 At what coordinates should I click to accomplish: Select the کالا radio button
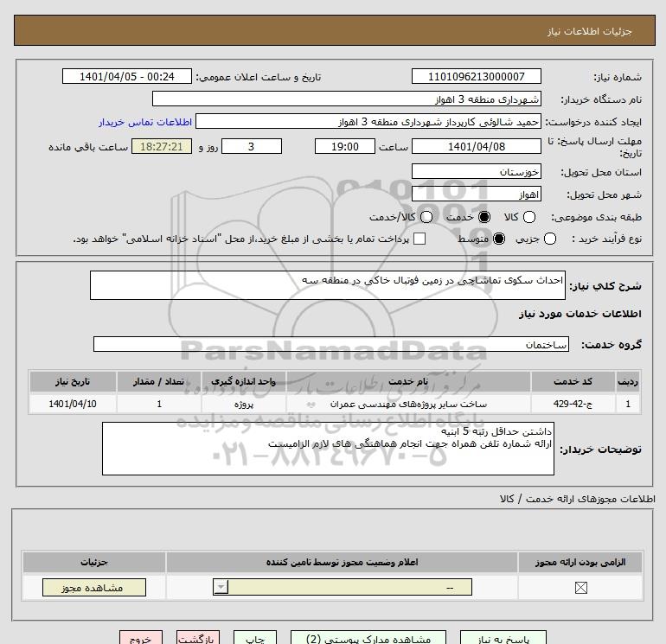click(528, 217)
